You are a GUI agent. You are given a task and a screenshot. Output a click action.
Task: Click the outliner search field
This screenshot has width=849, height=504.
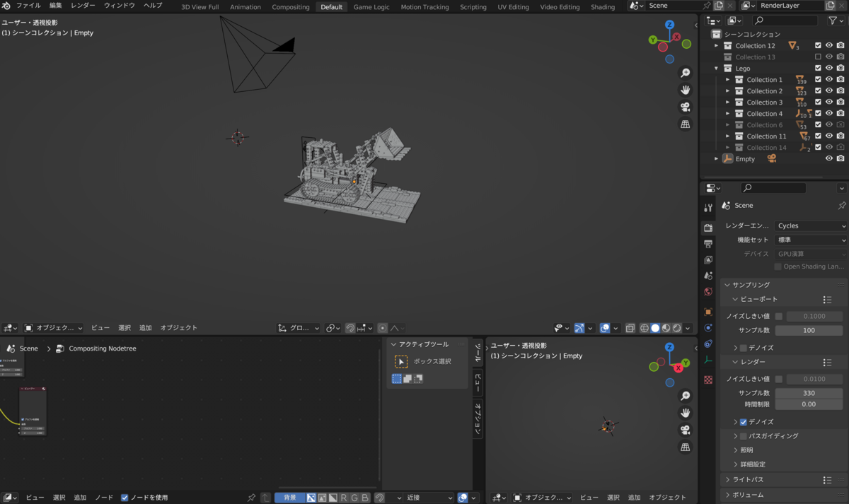(x=786, y=21)
